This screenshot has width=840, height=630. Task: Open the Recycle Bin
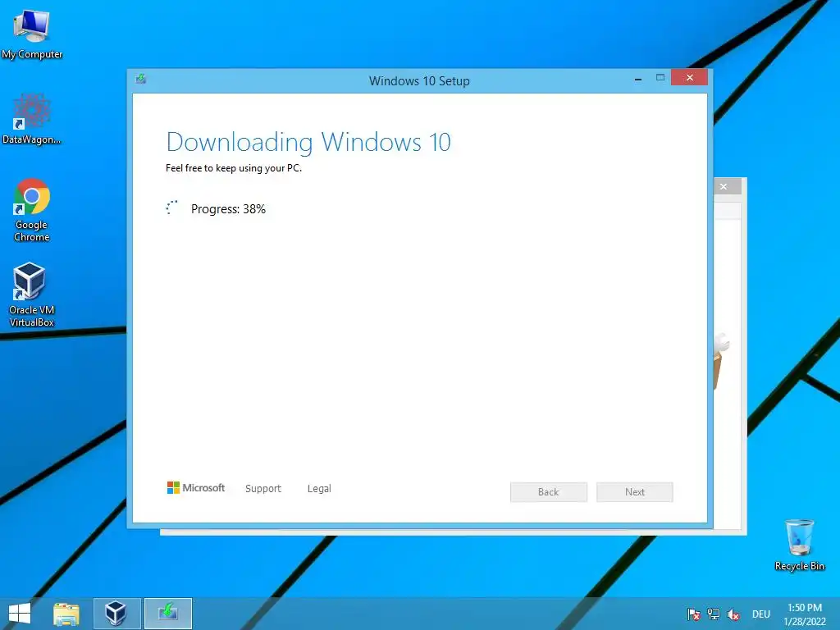(799, 545)
